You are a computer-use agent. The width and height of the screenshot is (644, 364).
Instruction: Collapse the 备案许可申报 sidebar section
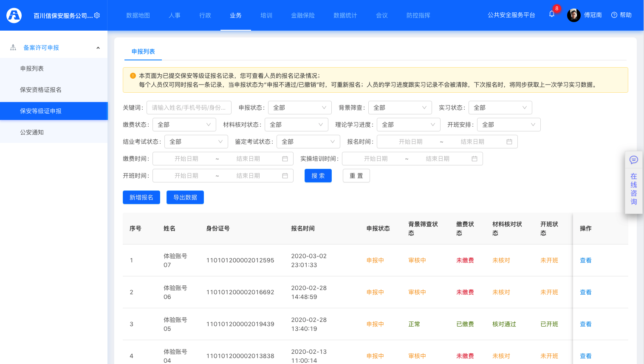(x=98, y=48)
